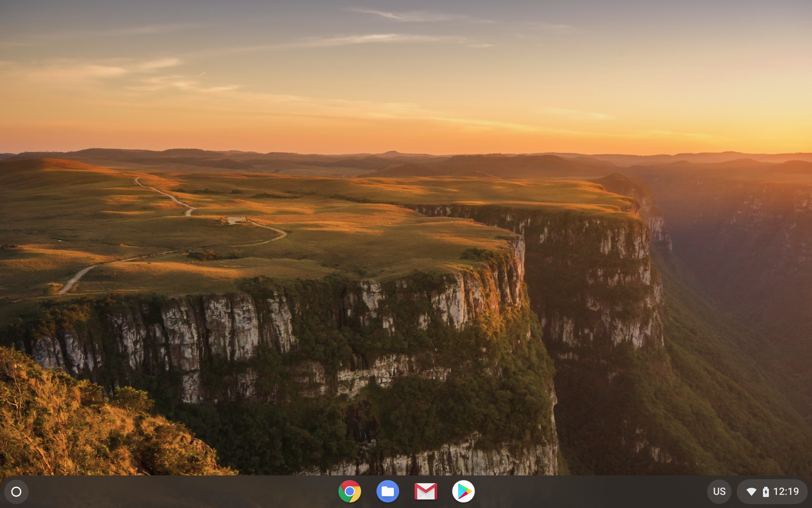Click the battery charging icon
Viewport: 812px width, 508px height.
[765, 491]
